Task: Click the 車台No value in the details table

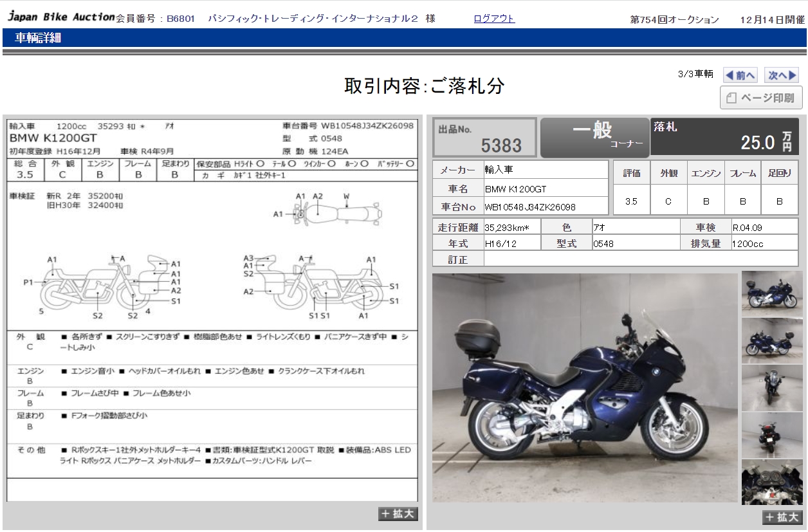Action: 531,207
